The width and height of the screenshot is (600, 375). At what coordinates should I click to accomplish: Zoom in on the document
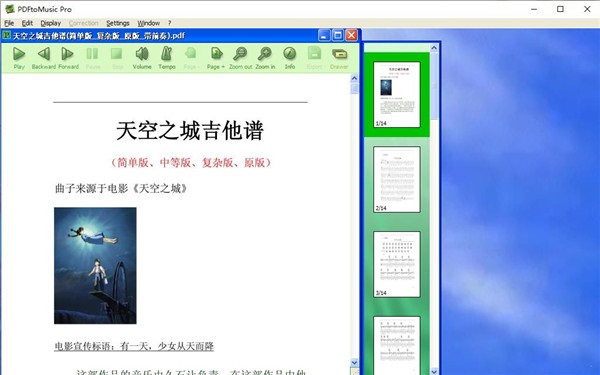265,58
